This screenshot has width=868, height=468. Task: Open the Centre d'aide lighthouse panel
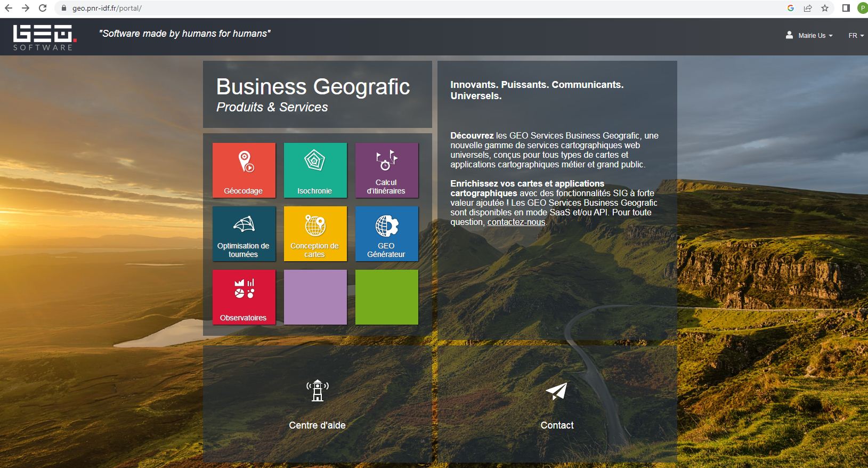click(318, 404)
